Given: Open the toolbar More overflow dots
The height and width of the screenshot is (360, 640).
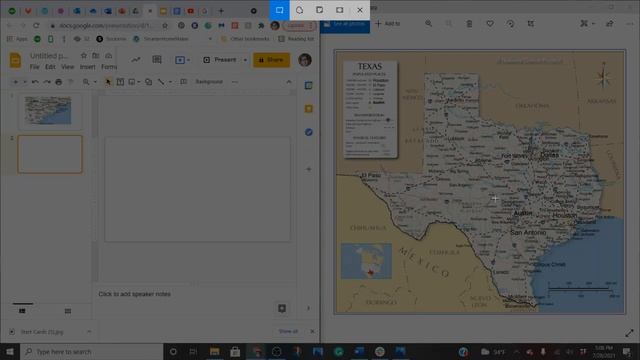Looking at the screenshot, I should click(235, 82).
